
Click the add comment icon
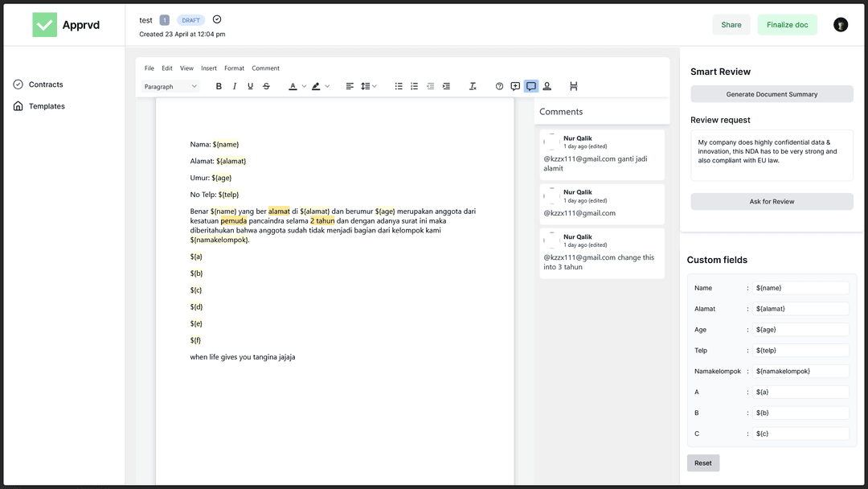coord(515,86)
